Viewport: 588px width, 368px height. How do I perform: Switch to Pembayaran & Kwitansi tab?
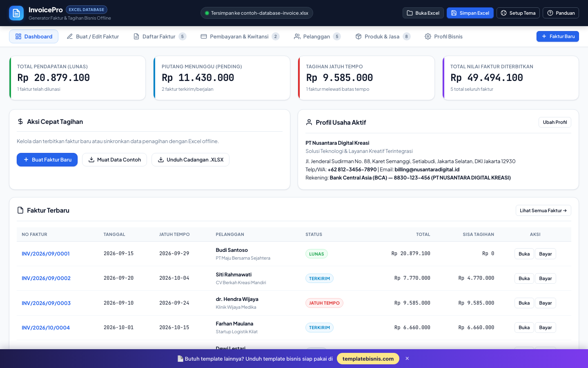pyautogui.click(x=240, y=36)
